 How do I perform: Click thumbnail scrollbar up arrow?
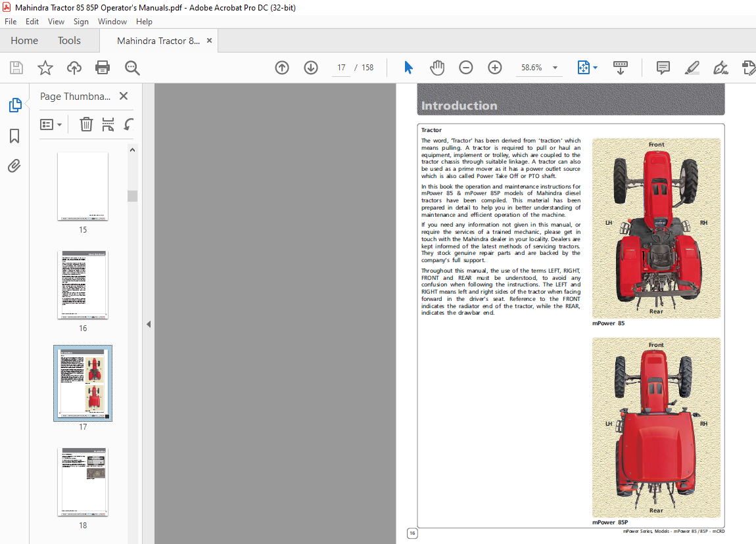(x=133, y=150)
